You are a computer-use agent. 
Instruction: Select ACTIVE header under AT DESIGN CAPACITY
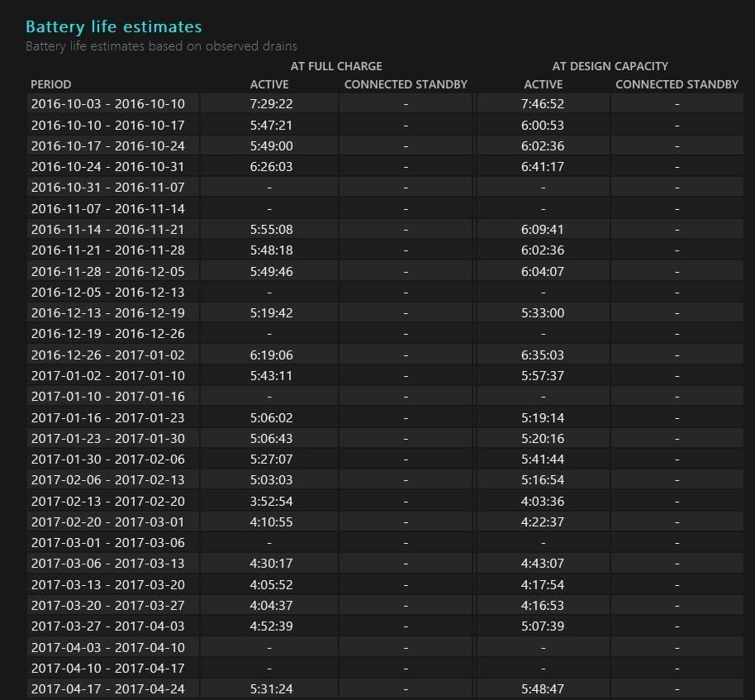tap(543, 84)
